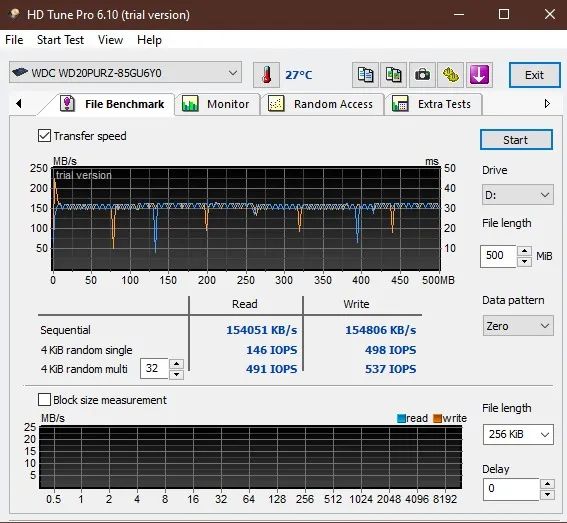Click the File Benchmark tab icon
Viewport: 567px width, 523px height.
tap(67, 104)
